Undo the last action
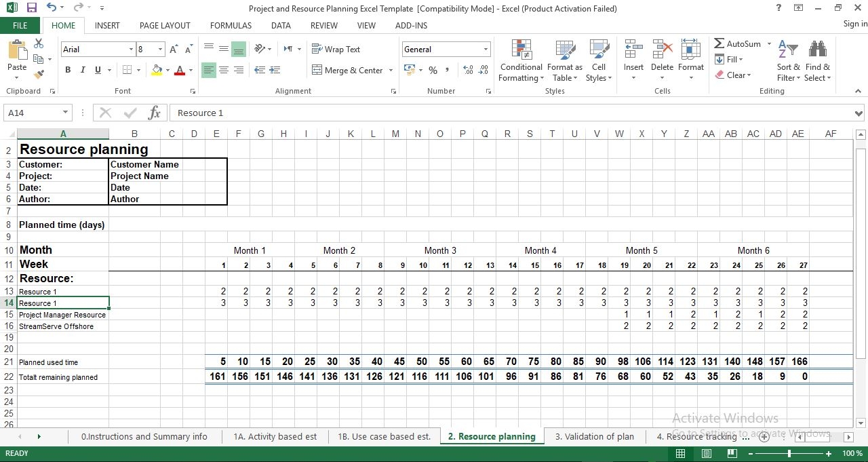This screenshot has height=462, width=868. pos(52,8)
